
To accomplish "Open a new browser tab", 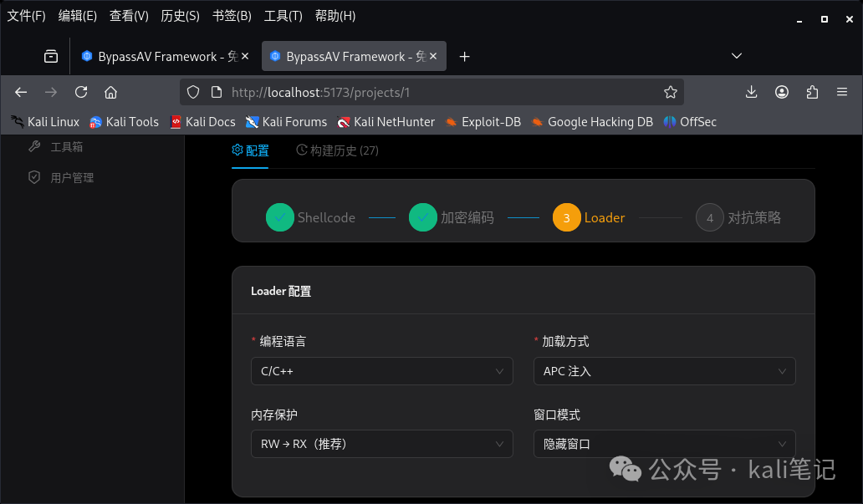I will point(464,57).
